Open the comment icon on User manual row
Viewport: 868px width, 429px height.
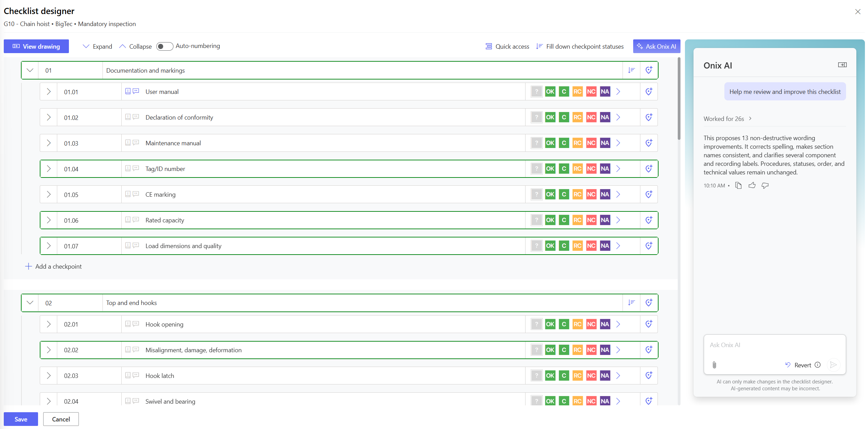136,91
